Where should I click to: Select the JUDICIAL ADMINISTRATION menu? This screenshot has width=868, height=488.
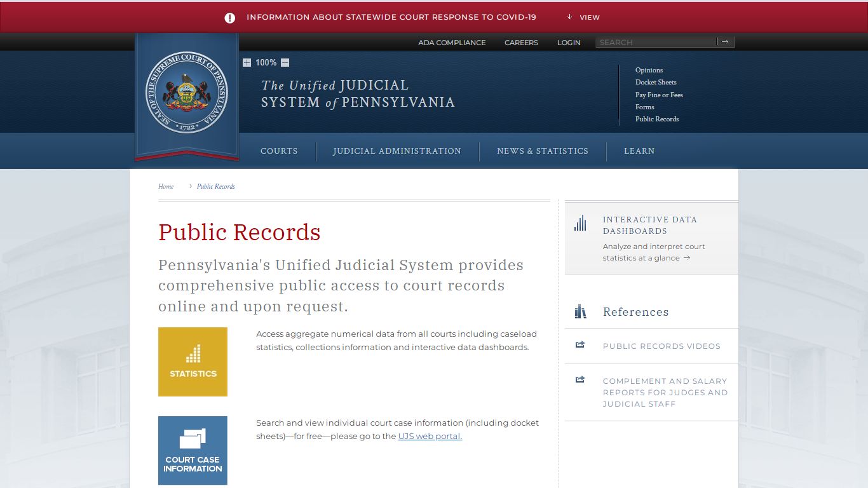[397, 151]
